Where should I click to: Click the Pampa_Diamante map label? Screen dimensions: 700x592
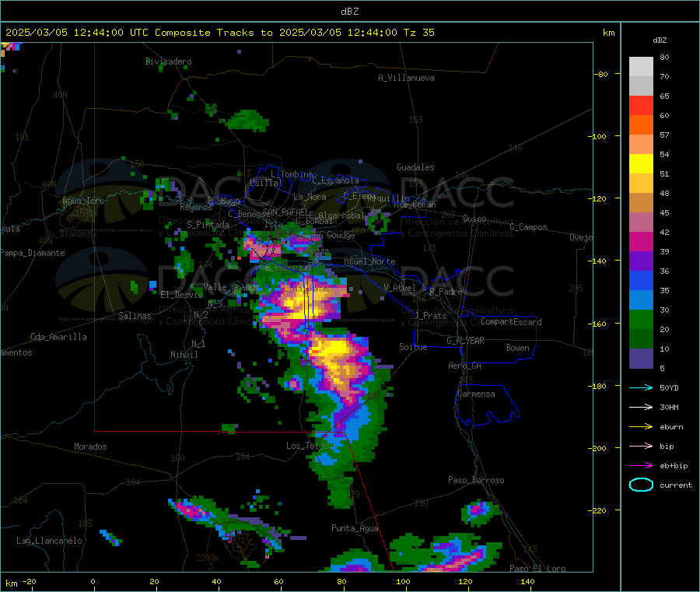33,253
